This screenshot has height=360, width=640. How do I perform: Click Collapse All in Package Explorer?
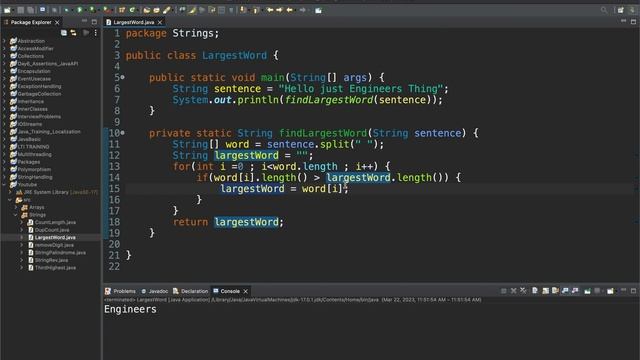pyautogui.click(x=64, y=33)
